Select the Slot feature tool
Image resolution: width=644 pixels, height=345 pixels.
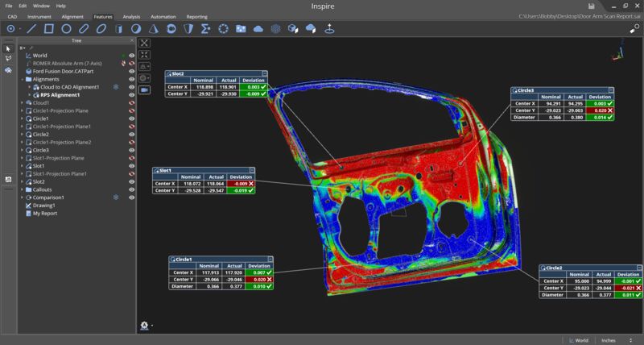click(x=84, y=29)
